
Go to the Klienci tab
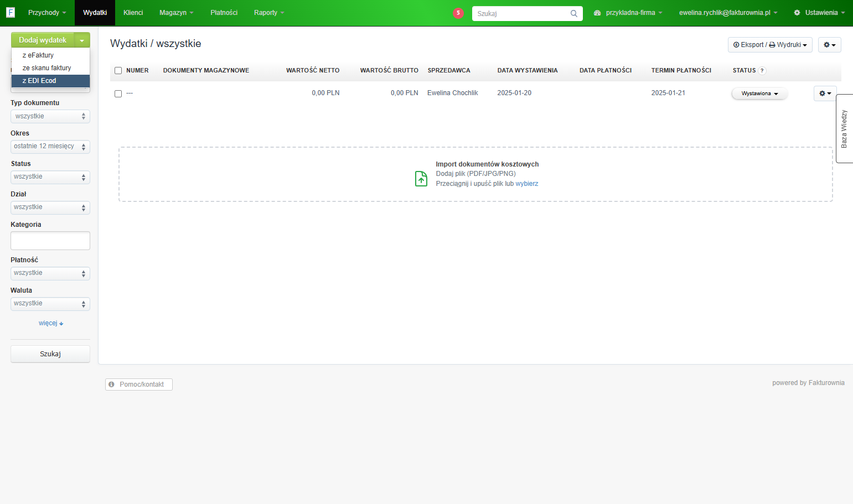tap(133, 13)
